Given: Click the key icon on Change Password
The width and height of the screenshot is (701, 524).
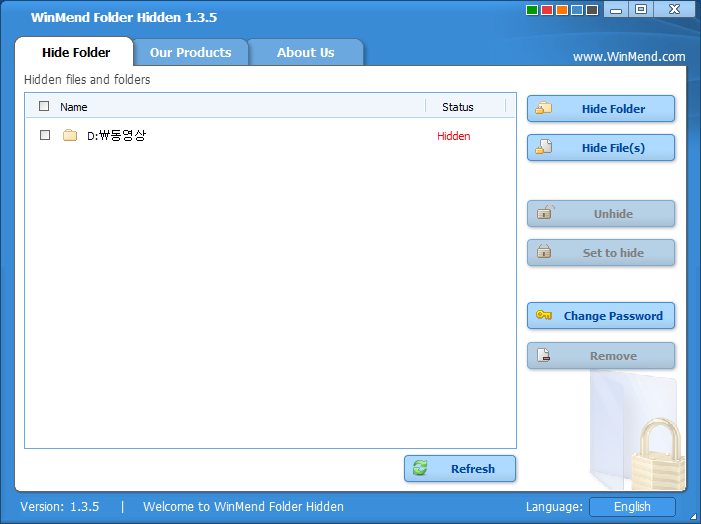Looking at the screenshot, I should click(x=544, y=315).
